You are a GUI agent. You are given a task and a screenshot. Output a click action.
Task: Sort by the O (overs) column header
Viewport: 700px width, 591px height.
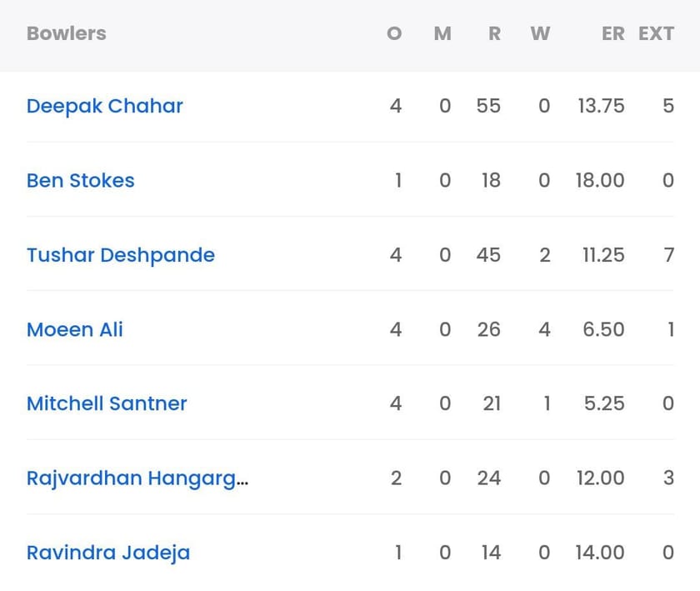pyautogui.click(x=393, y=33)
